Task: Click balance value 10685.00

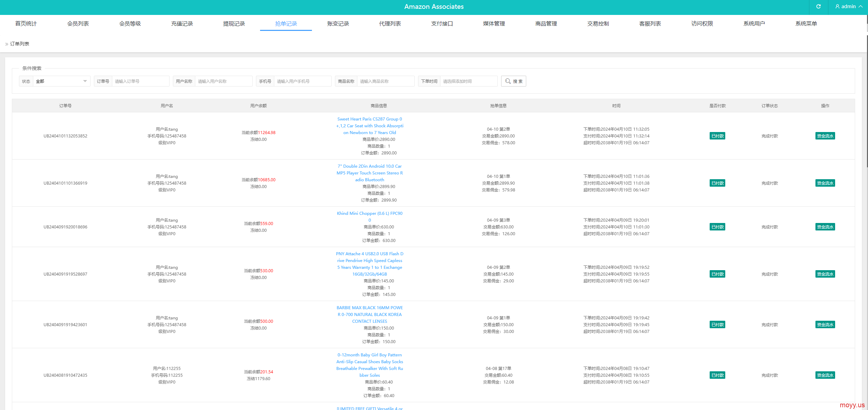Action: [267, 180]
